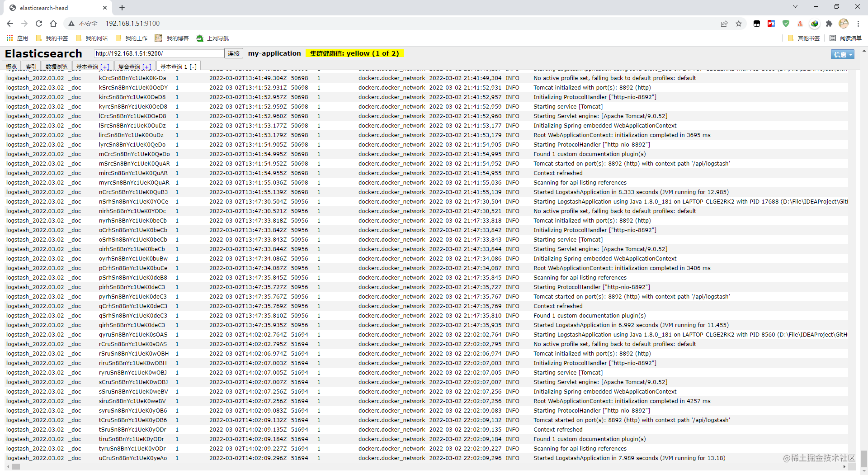Open the 信息 dropdown menu
The height and width of the screenshot is (475, 868).
click(842, 54)
